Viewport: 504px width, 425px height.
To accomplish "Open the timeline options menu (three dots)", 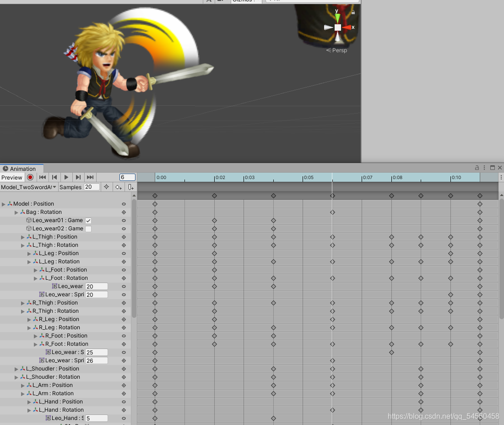I will pyautogui.click(x=501, y=177).
